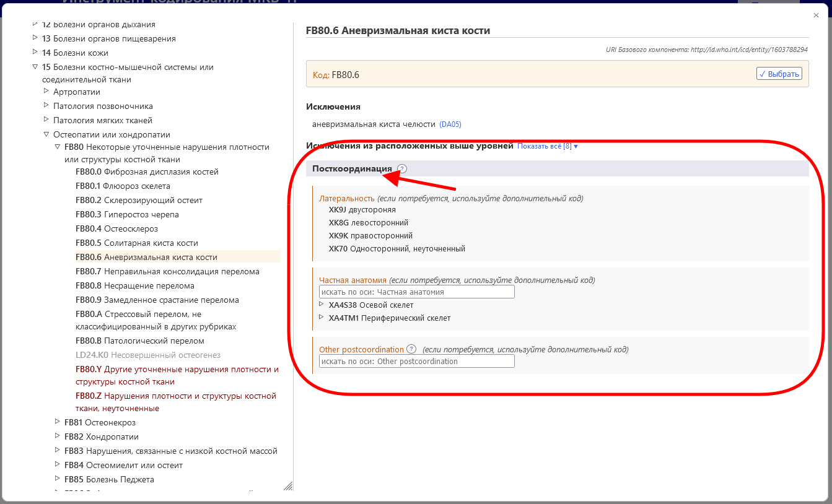832x504 pixels.
Task: Click the Выбрать button for FB80.6
Action: point(779,74)
